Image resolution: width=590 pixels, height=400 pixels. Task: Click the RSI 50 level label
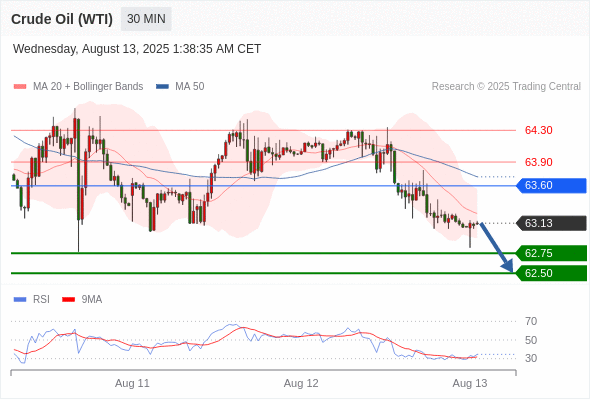point(531,340)
